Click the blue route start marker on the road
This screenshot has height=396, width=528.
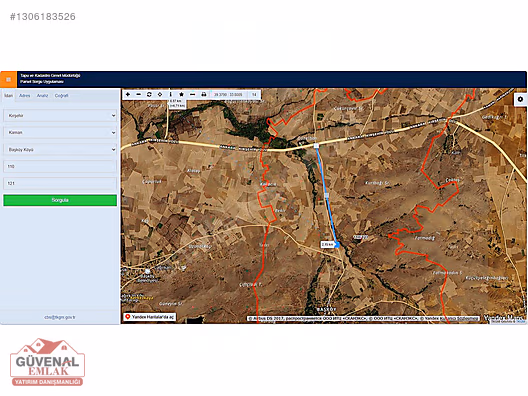pyautogui.click(x=316, y=145)
